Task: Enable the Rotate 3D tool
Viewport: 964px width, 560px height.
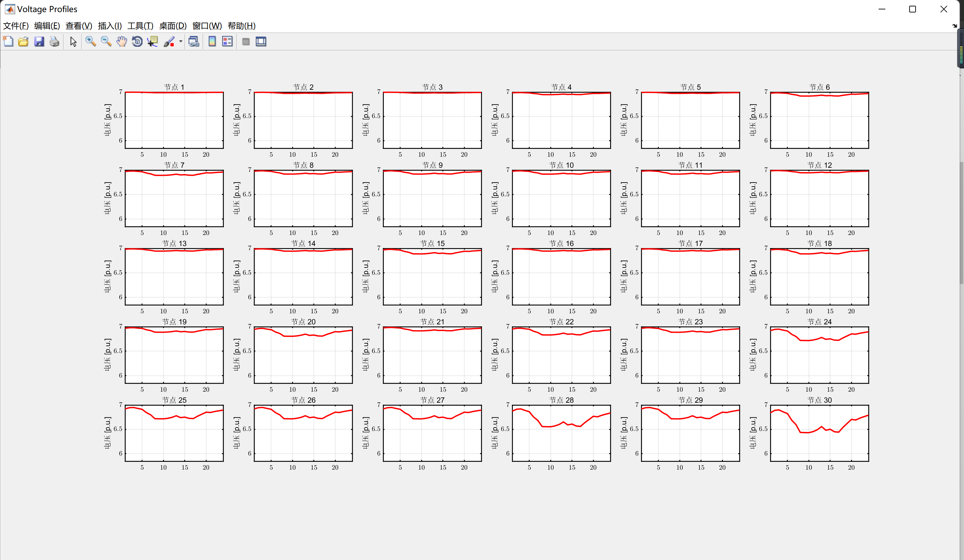Action: click(x=137, y=41)
